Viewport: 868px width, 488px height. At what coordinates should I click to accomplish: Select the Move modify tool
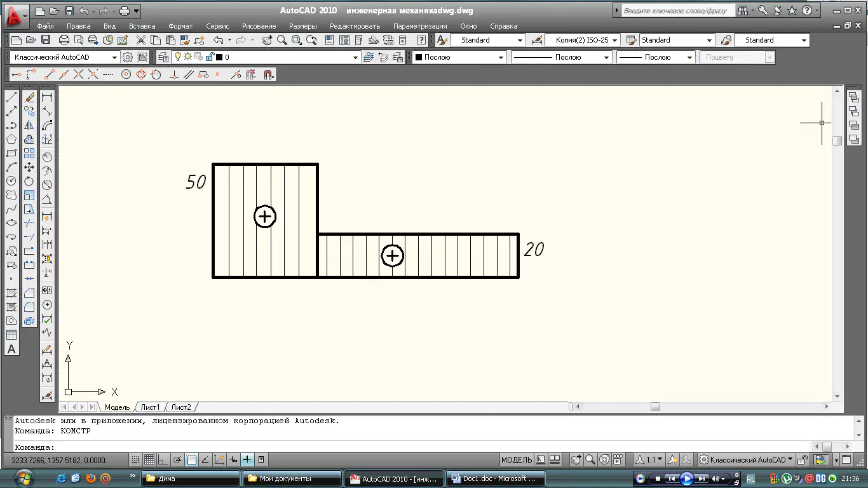(29, 167)
